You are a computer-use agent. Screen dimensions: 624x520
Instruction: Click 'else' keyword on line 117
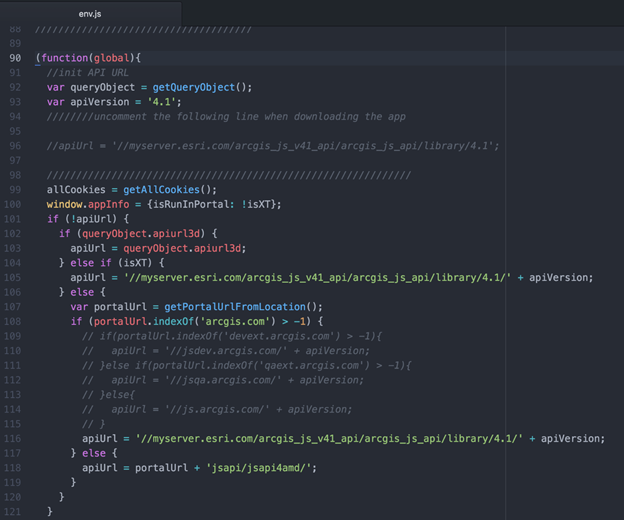[x=94, y=453]
